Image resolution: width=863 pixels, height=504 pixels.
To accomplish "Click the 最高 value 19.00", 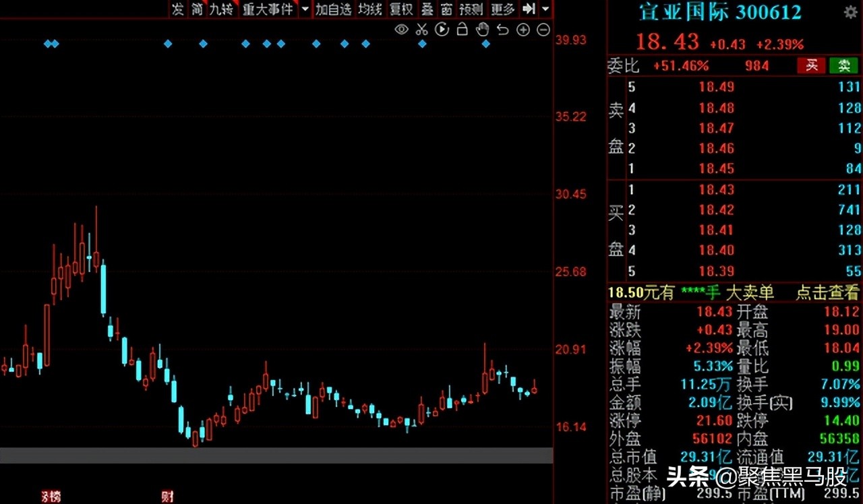I will [x=841, y=330].
